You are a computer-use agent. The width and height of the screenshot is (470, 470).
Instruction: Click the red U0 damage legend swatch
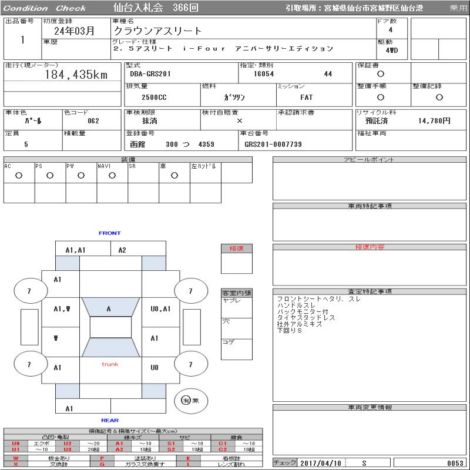15,444
